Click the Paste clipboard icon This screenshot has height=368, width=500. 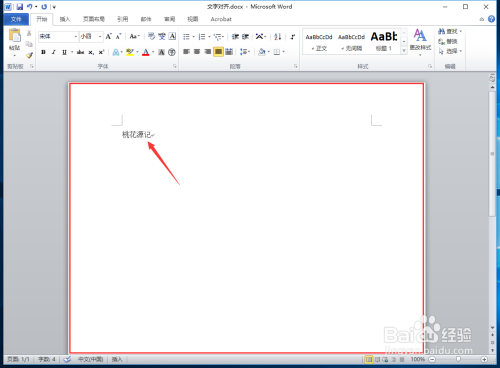(x=15, y=36)
